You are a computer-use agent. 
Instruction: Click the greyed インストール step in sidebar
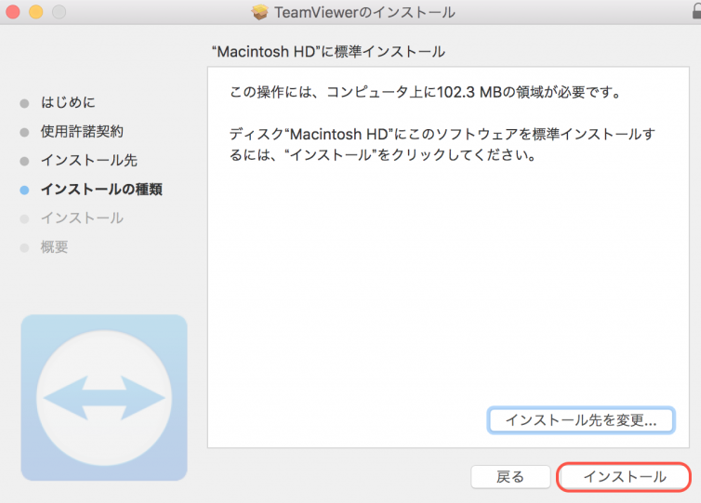(x=82, y=218)
